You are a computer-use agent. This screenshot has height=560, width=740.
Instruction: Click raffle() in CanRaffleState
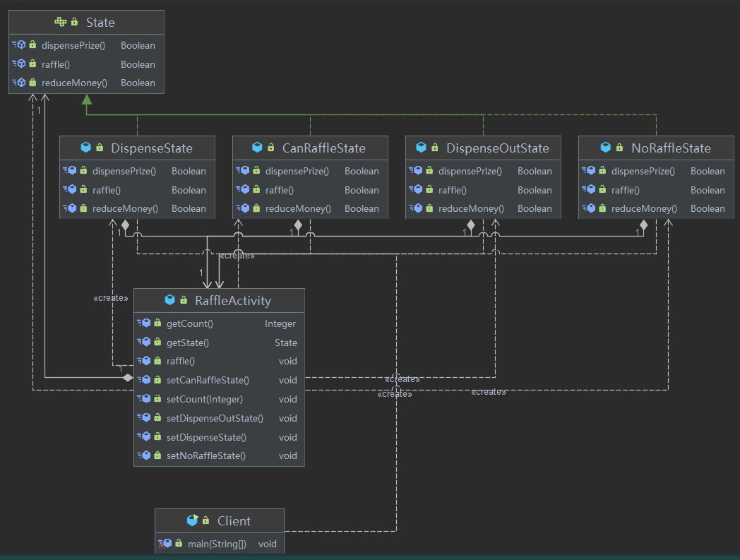tap(280, 190)
